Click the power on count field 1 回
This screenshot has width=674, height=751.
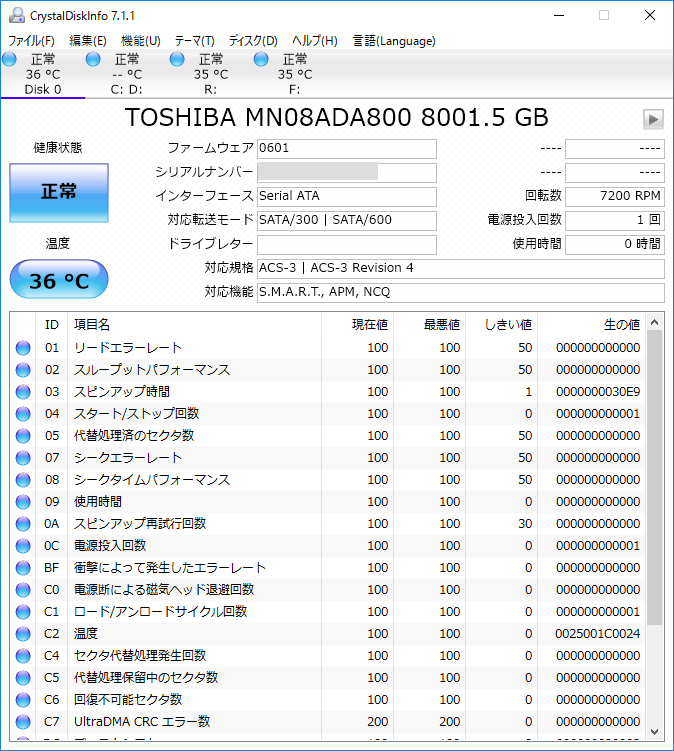pos(615,220)
